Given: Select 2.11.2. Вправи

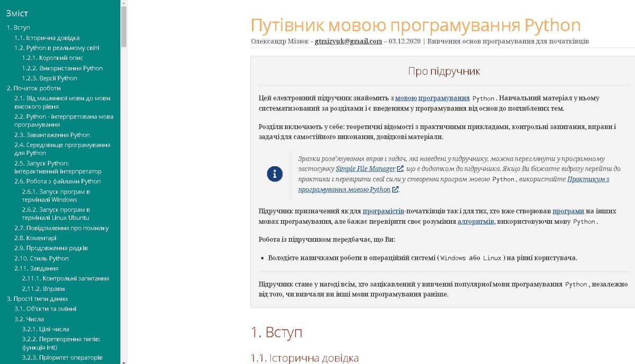Looking at the screenshot, I should tap(43, 289).
